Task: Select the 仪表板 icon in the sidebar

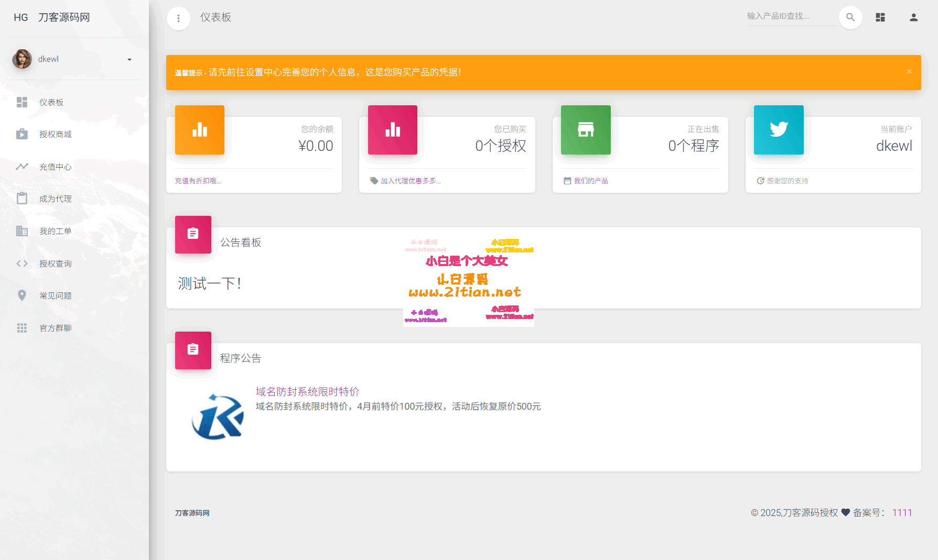Action: pos(22,102)
